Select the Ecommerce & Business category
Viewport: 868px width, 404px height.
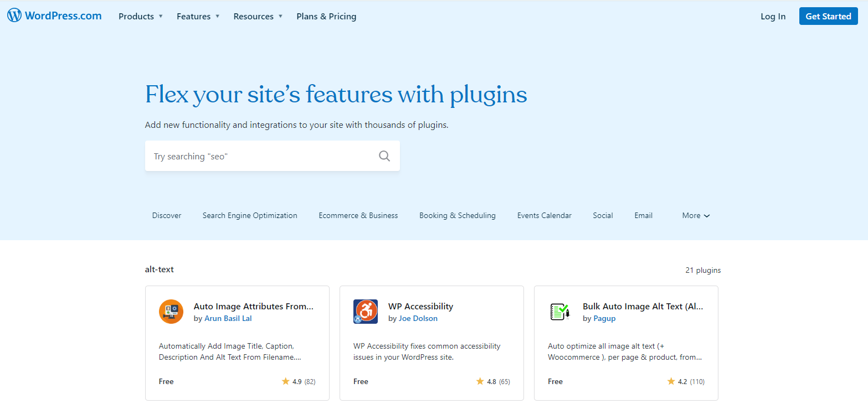pos(358,215)
